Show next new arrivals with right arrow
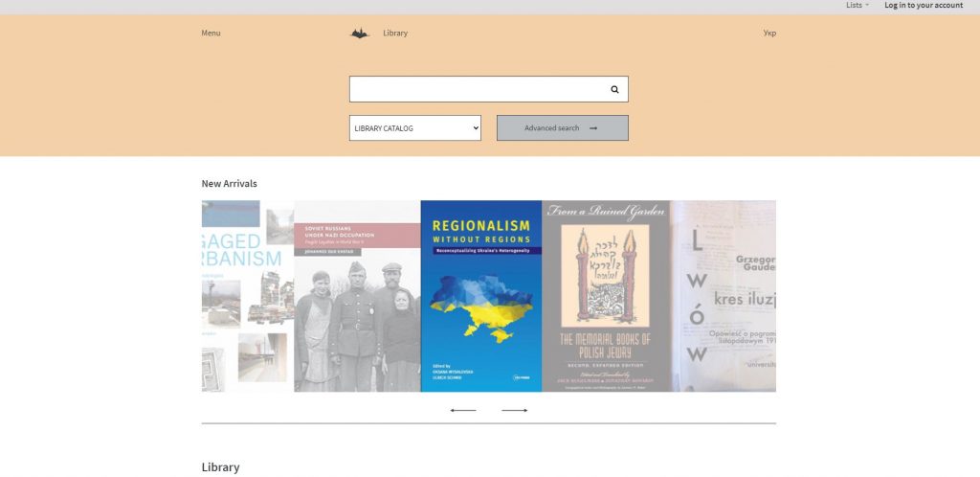The image size is (980, 477). [514, 410]
